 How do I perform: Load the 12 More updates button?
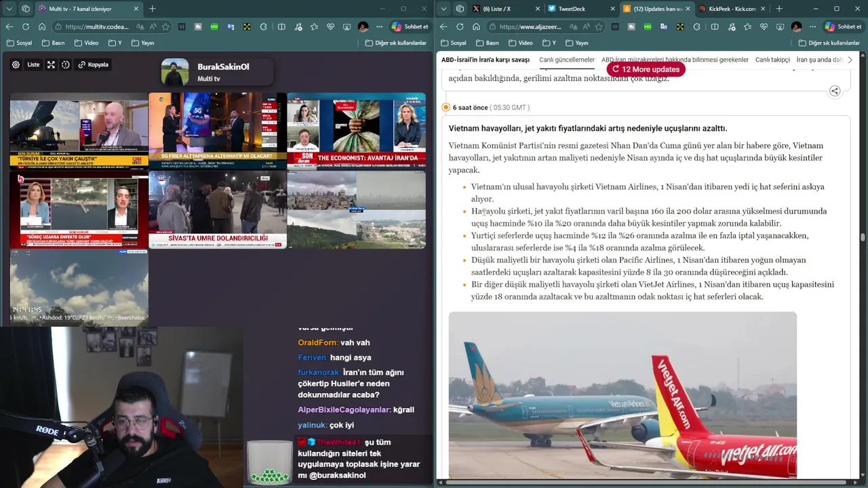[x=646, y=69]
